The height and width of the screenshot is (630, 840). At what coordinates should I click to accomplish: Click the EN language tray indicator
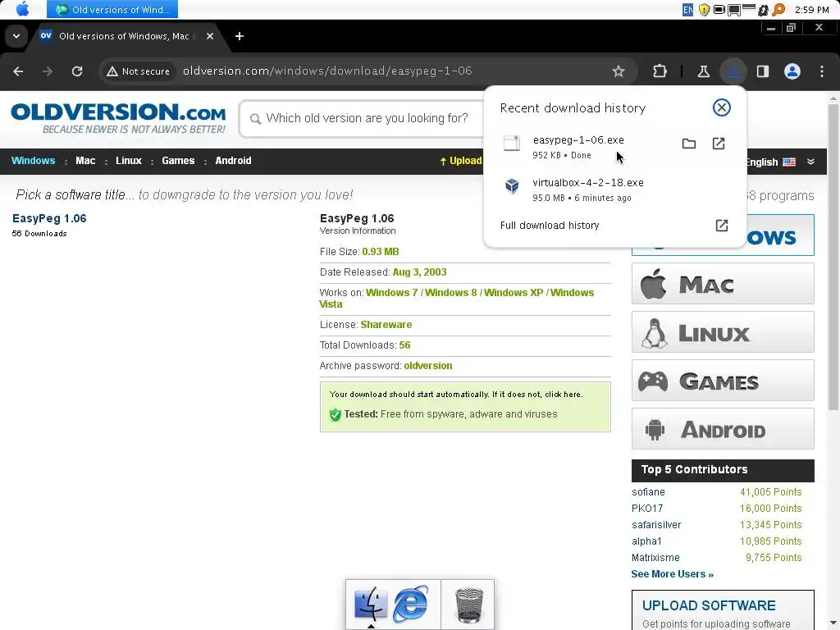coord(688,9)
